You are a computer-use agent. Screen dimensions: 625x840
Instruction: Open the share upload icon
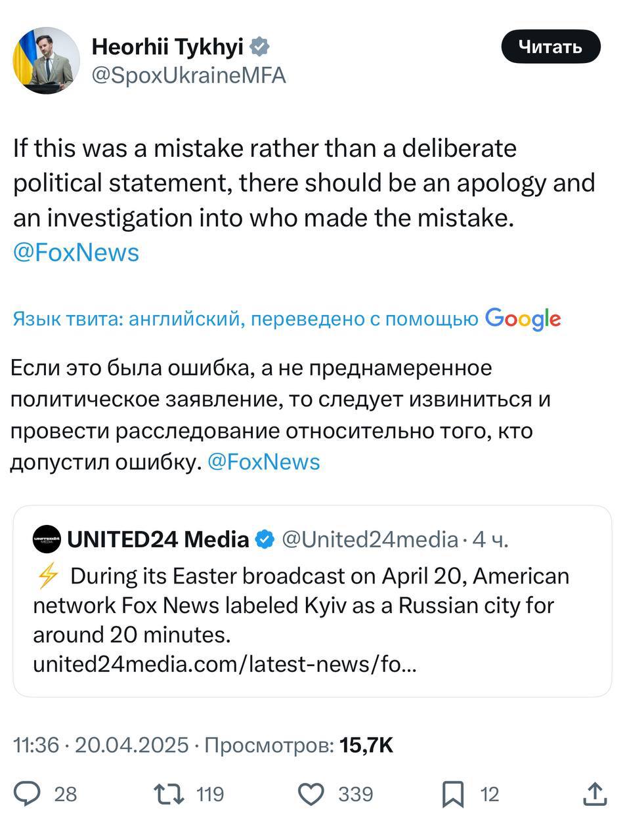pos(595,794)
